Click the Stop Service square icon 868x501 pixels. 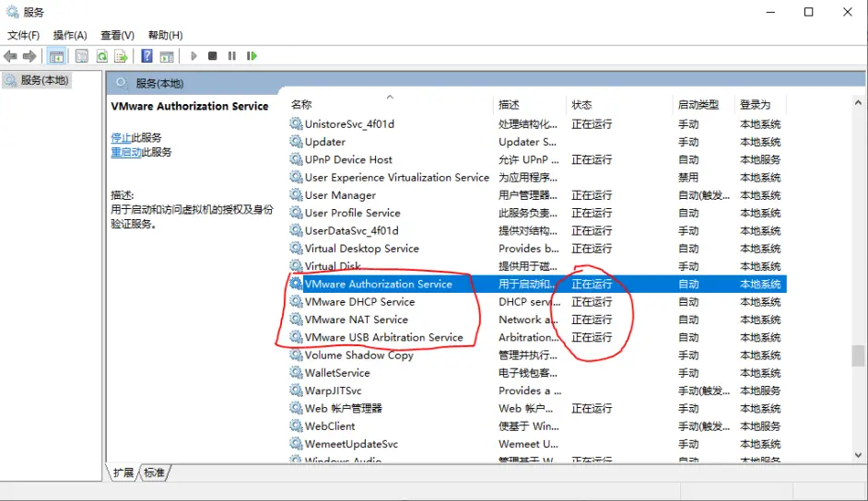[x=212, y=56]
